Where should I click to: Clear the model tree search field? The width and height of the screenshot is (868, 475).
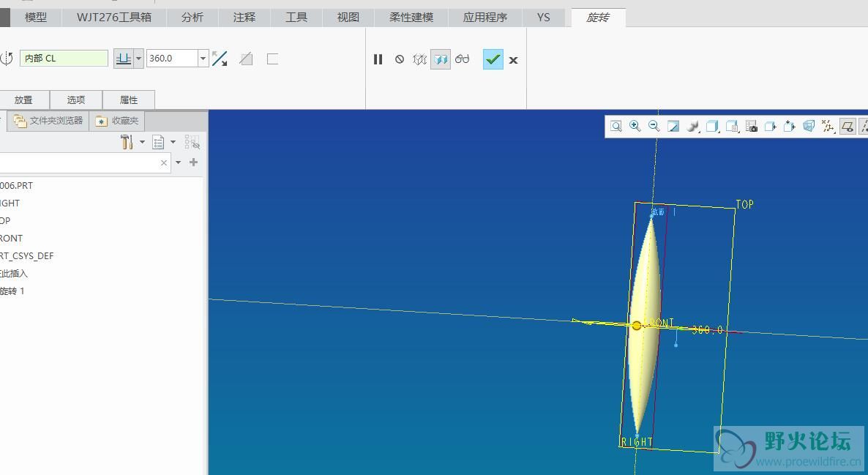tap(164, 162)
